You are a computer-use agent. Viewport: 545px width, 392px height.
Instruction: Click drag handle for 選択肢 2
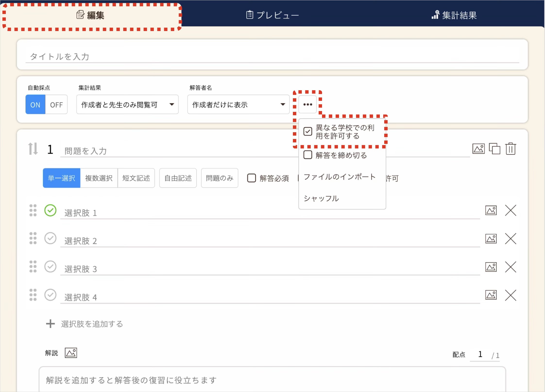point(33,238)
